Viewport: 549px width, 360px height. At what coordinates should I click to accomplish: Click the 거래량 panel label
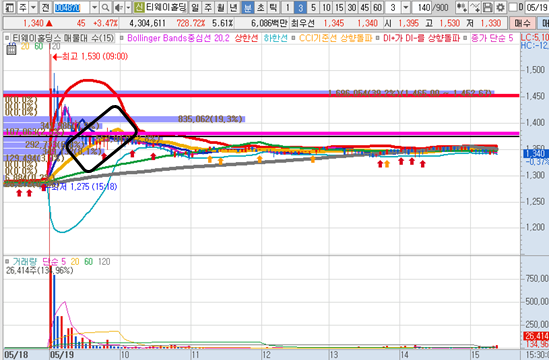pyautogui.click(x=25, y=262)
